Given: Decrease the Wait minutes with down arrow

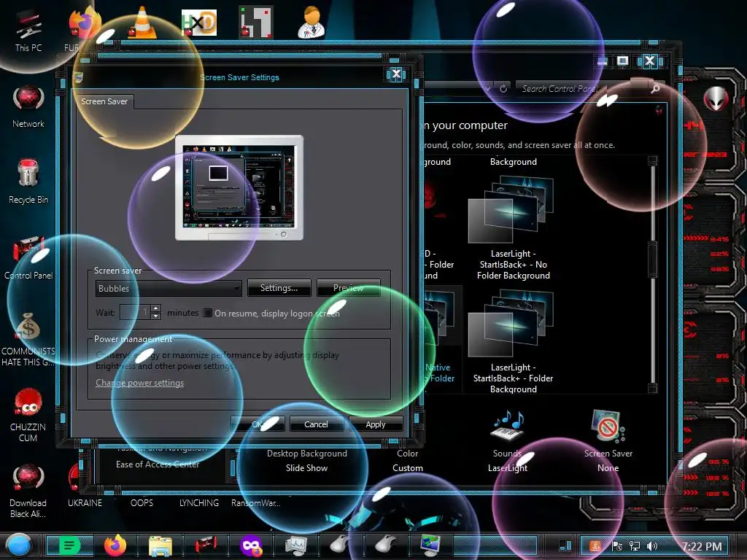Looking at the screenshot, I should click(156, 316).
